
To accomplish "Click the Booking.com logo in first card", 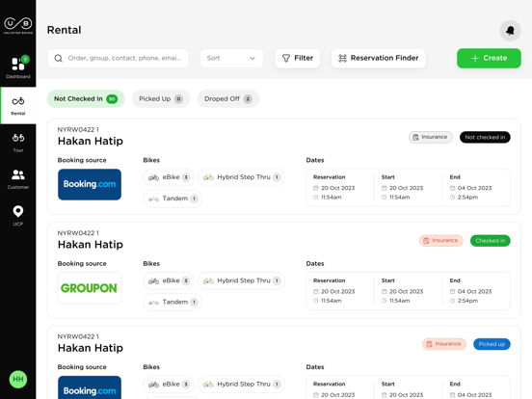I will (x=90, y=184).
